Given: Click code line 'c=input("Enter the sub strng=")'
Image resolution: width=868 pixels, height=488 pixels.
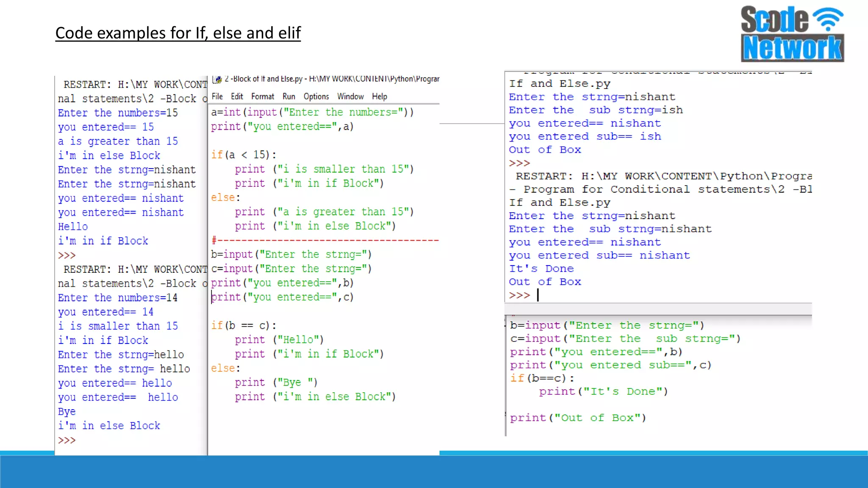Looking at the screenshot, I should (625, 339).
